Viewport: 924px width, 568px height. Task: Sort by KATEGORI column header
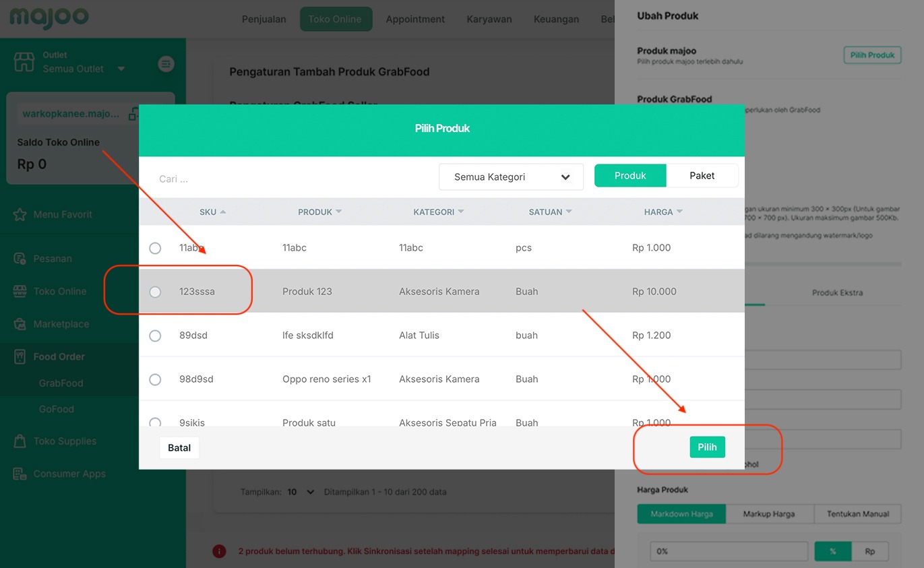(438, 212)
